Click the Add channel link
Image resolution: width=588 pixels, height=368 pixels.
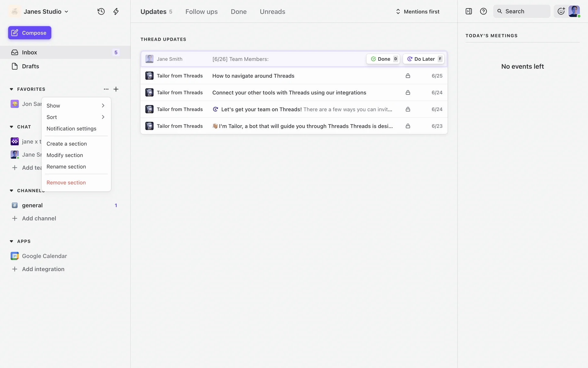coord(39,218)
